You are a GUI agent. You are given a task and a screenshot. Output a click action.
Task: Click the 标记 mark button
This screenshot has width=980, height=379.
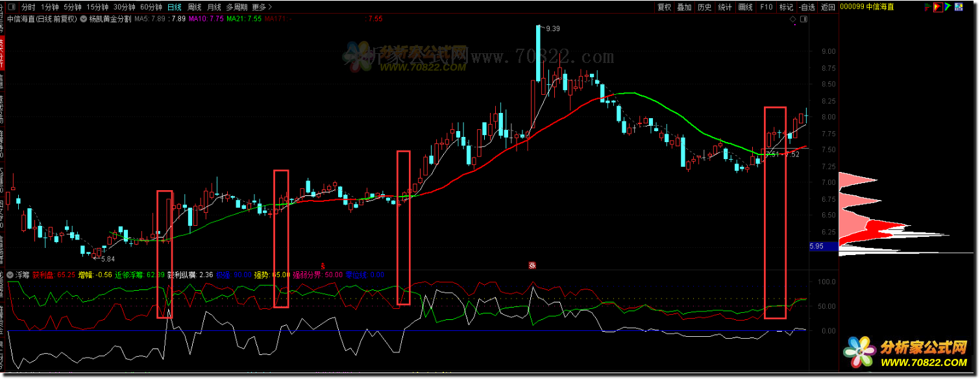tap(786, 7)
